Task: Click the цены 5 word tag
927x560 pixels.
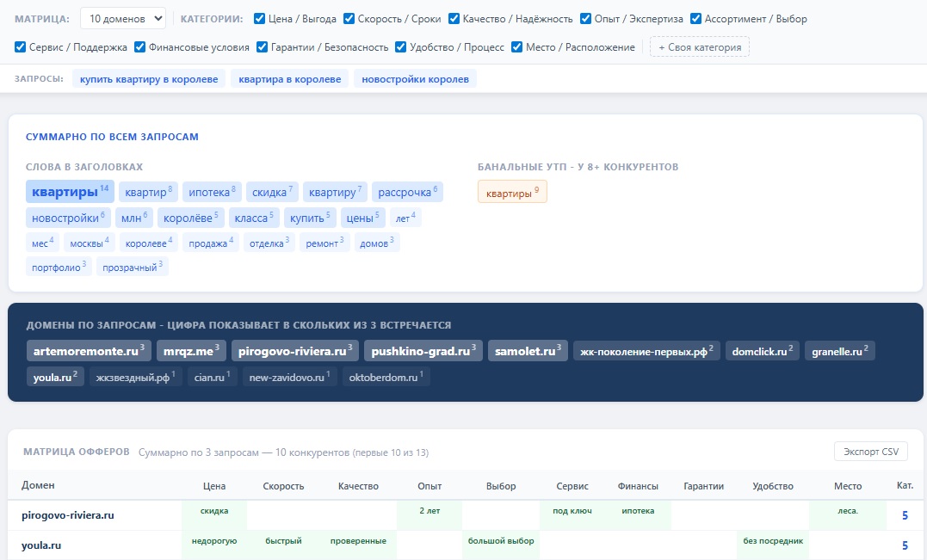Action: point(362,218)
